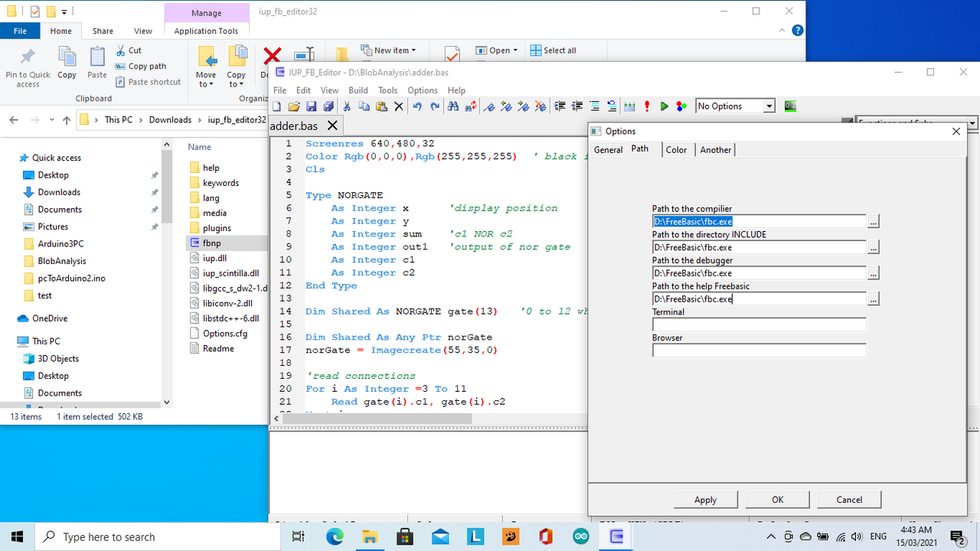Open the Tools menu in IUP_FB_Editor
The image size is (980, 551).
[387, 90]
